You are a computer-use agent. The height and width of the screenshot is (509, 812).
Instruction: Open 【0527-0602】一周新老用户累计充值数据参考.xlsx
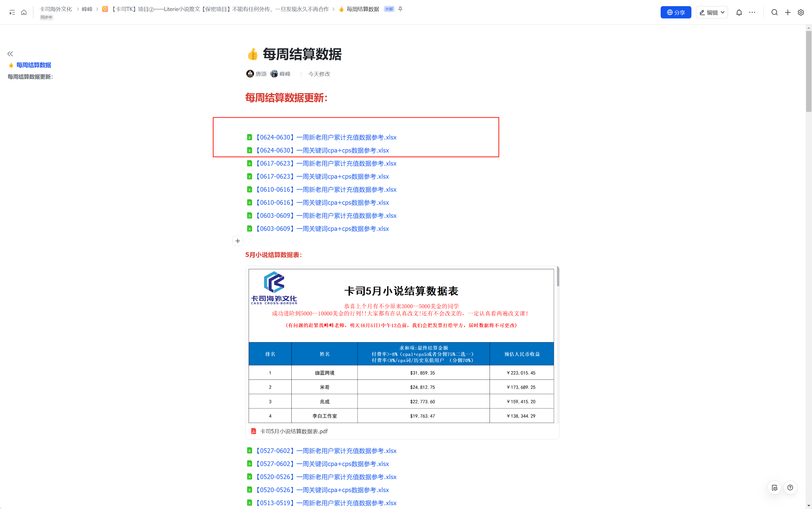pyautogui.click(x=326, y=451)
